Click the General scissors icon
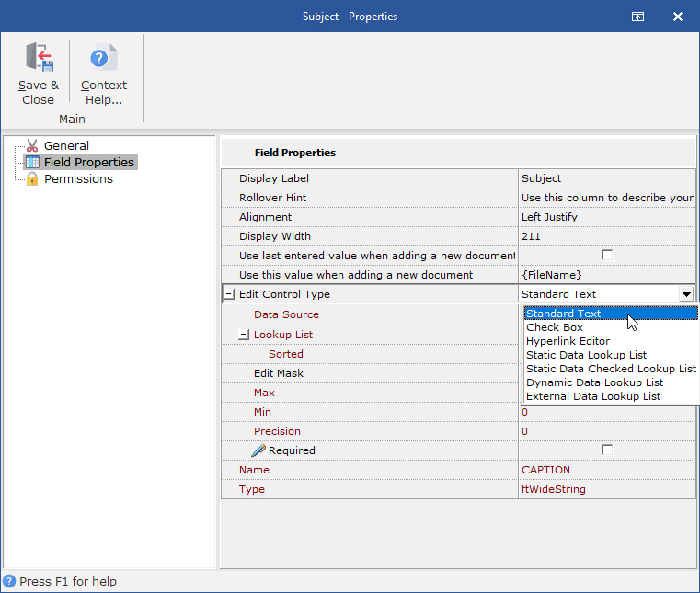The height and width of the screenshot is (593, 700). pyautogui.click(x=32, y=145)
